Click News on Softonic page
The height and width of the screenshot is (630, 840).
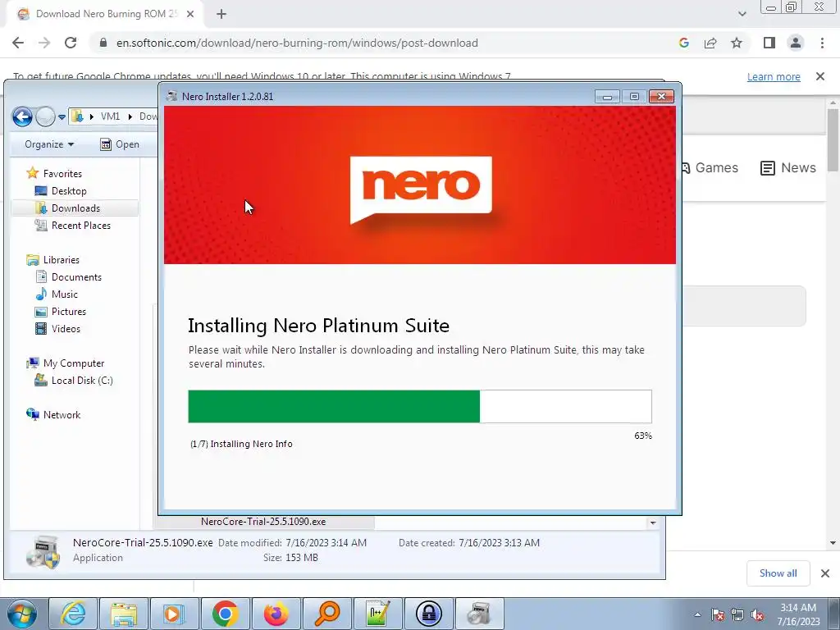[x=788, y=167]
